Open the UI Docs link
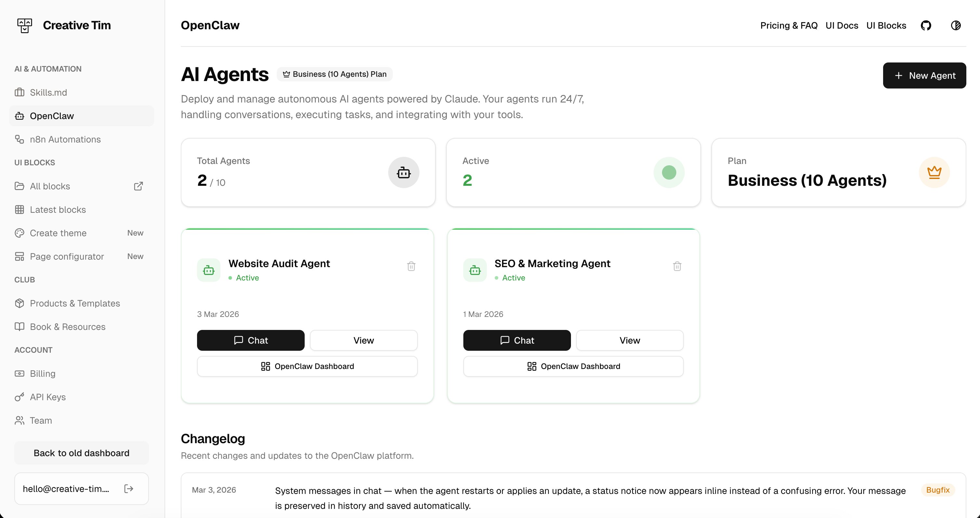The image size is (980, 518). [841, 25]
